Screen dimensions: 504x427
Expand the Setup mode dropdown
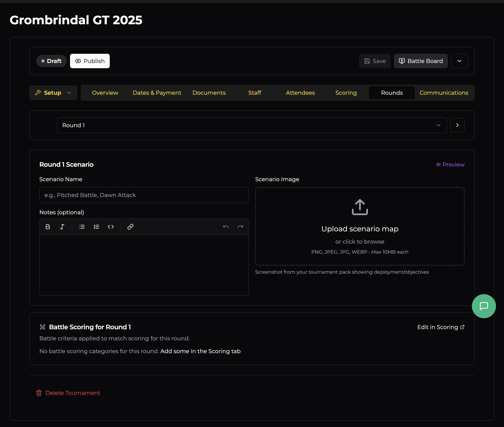click(53, 93)
